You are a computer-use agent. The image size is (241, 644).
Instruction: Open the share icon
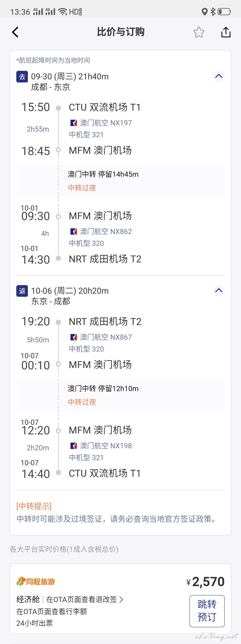[226, 32]
